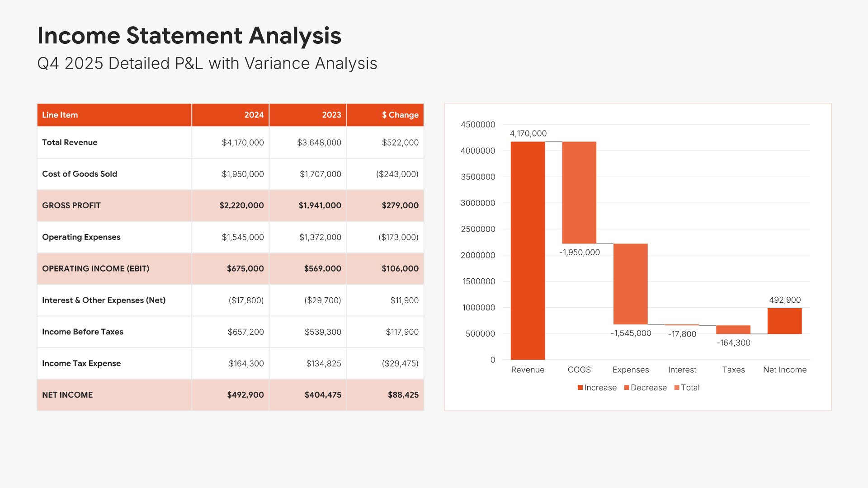
Task: Select the Expenses decrease bar
Action: 630,284
